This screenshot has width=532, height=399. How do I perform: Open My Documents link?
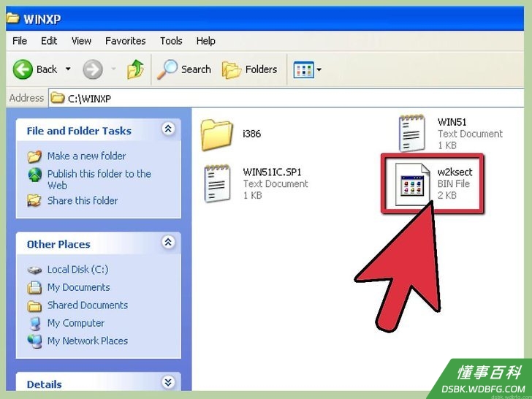pyautogui.click(x=78, y=287)
